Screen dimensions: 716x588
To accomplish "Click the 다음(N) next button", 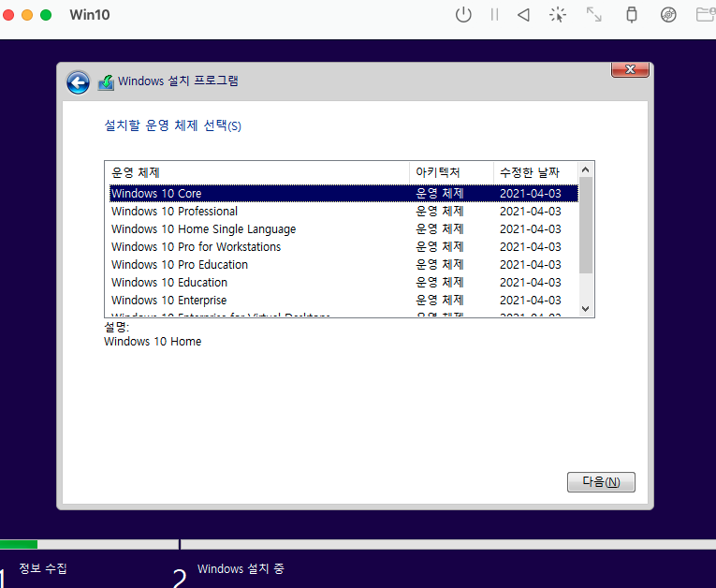I will pyautogui.click(x=601, y=482).
